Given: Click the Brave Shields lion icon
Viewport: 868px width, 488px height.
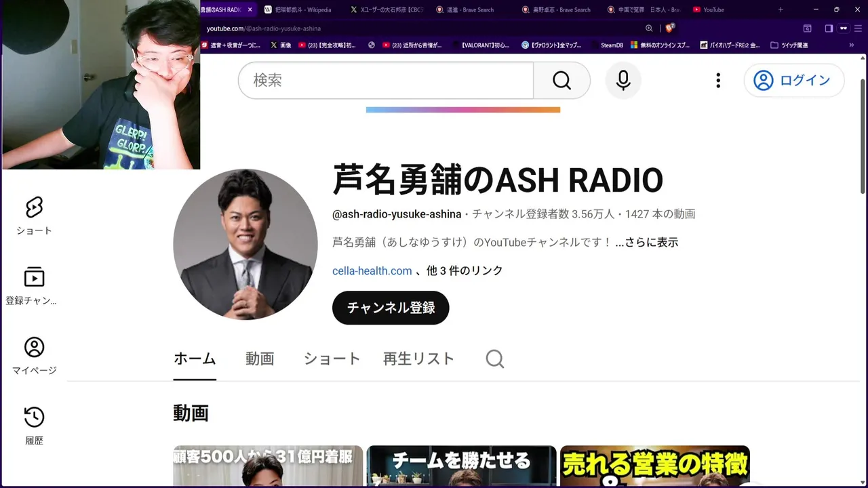Looking at the screenshot, I should [x=670, y=28].
